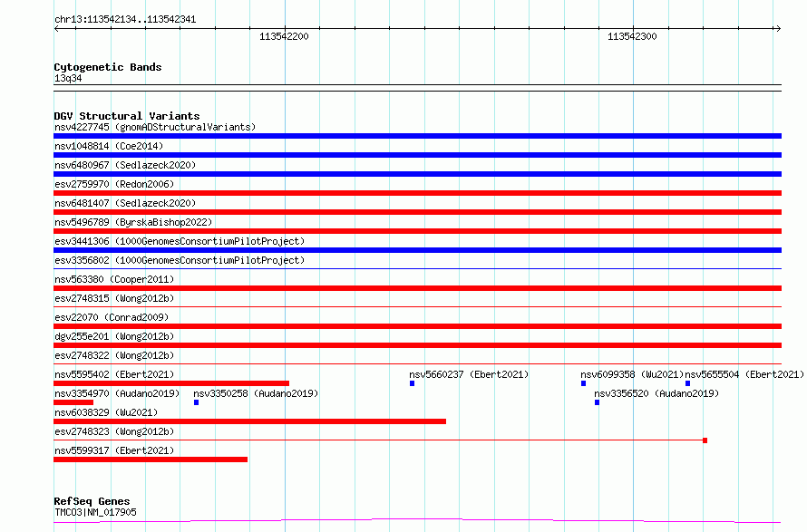Screen dimensions: 807x532
Task: Open nsv5655504 (Ebert2021) variant label
Action: (x=744, y=374)
